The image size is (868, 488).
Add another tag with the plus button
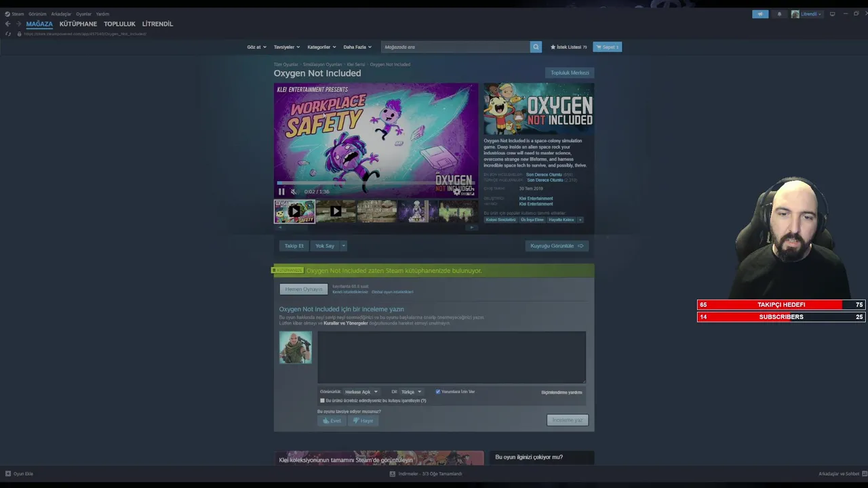(x=580, y=220)
